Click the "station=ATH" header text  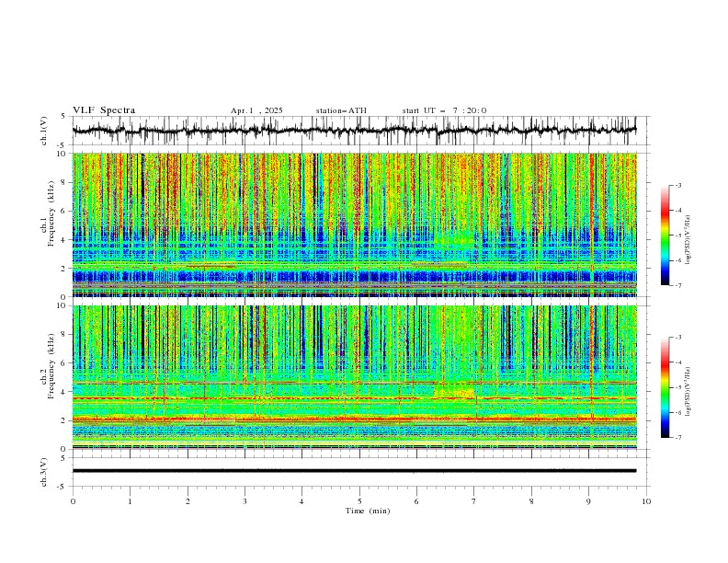point(341,110)
